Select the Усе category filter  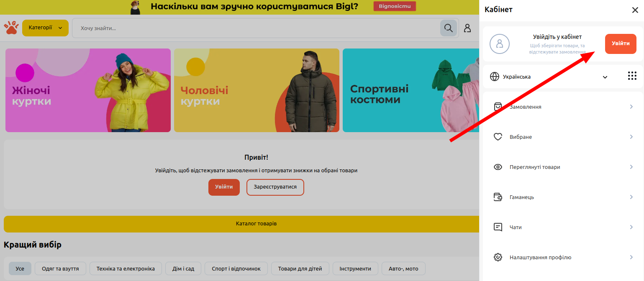pyautogui.click(x=20, y=268)
